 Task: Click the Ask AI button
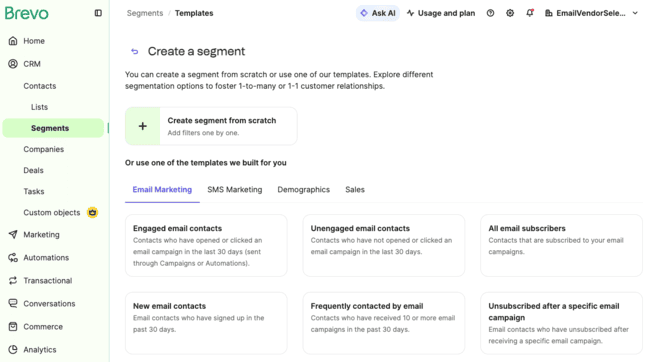(378, 13)
